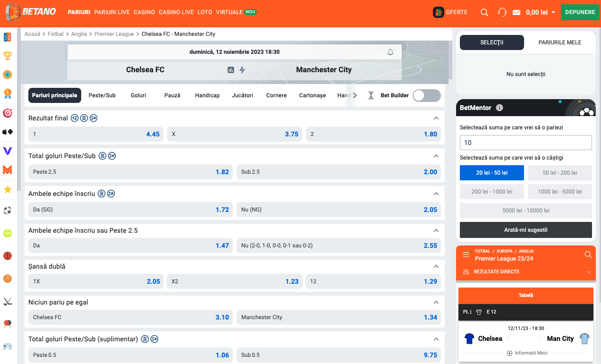601x364 pixels.
Task: Select the table tennis paddle icon
Action: [x=8, y=324]
